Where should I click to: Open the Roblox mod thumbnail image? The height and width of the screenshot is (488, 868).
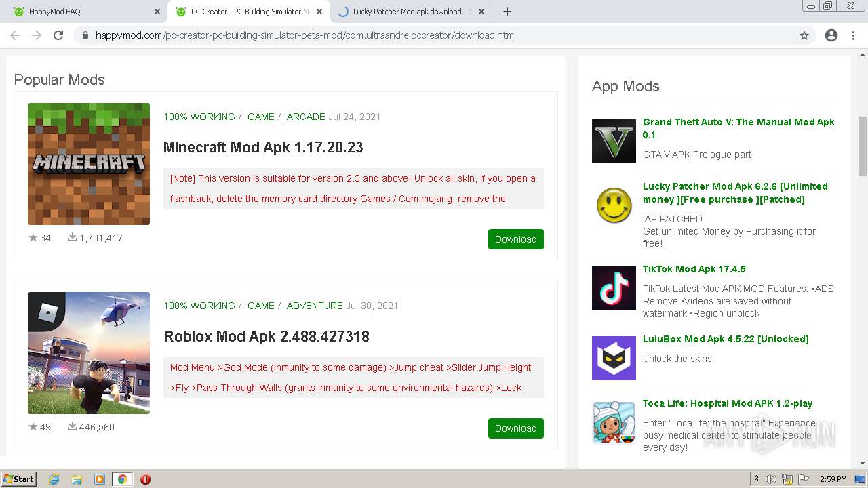point(89,353)
